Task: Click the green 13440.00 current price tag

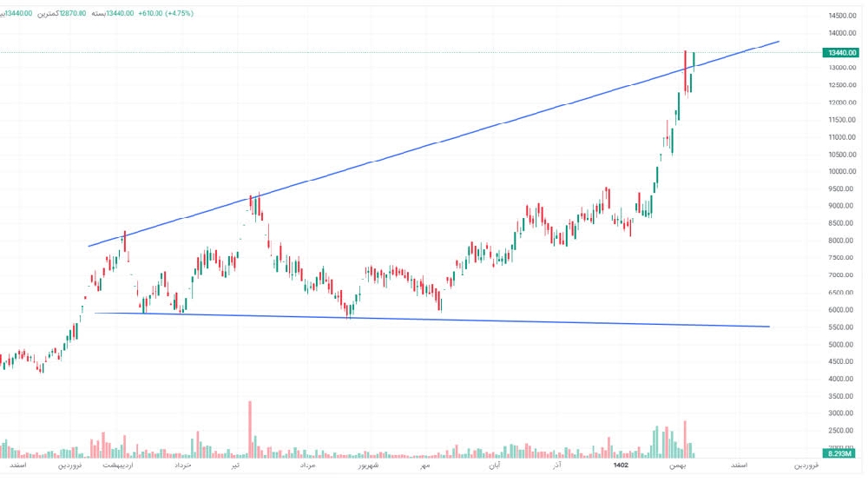Action: tap(840, 53)
